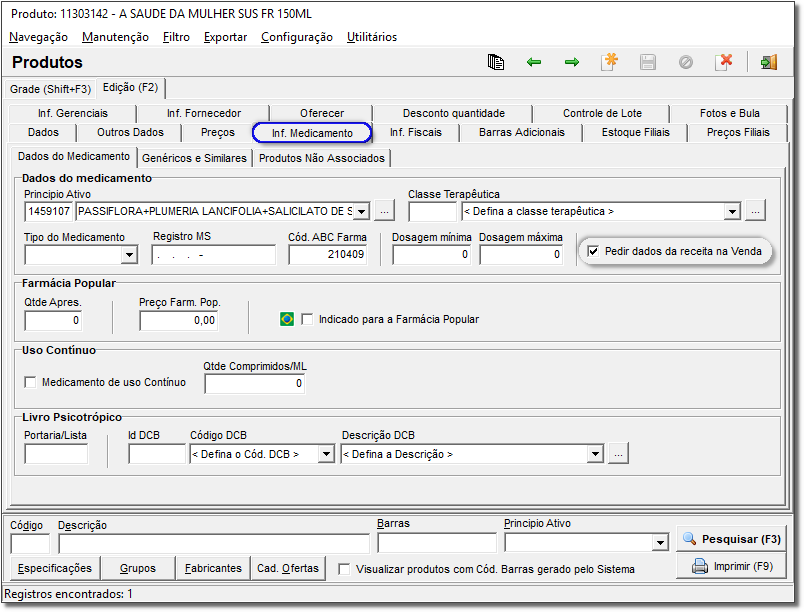This screenshot has width=804, height=612.
Task: Open the Preços Filiais tab
Action: (738, 132)
